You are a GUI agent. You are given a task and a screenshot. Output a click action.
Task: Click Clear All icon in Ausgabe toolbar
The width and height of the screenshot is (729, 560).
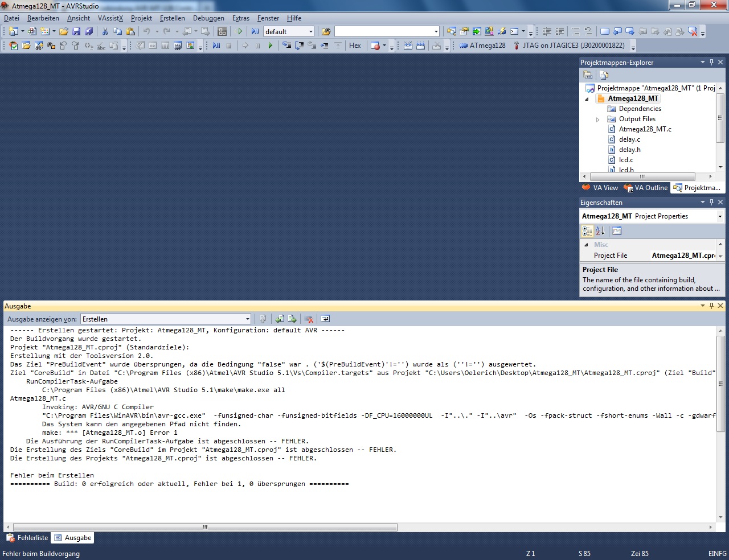309,319
